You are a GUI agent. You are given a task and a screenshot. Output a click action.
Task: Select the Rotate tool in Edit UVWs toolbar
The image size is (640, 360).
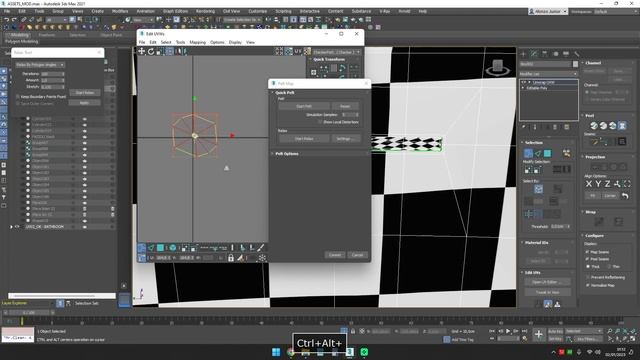tap(151, 51)
